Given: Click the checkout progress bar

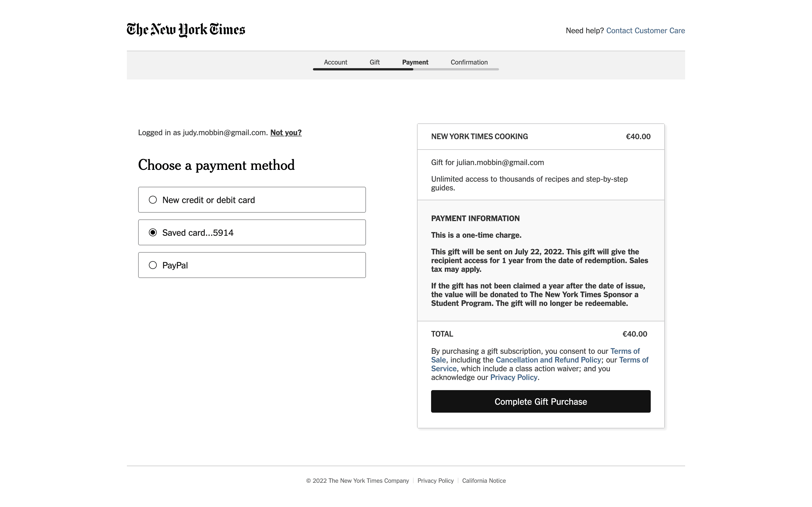Looking at the screenshot, I should click(406, 69).
